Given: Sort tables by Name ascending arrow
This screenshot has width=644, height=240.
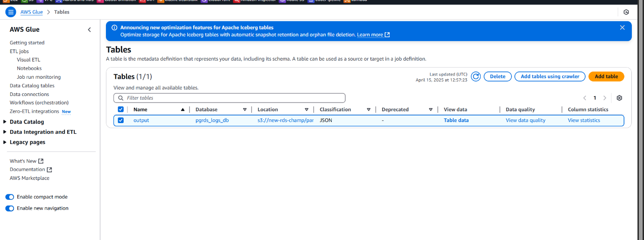Looking at the screenshot, I should click(182, 110).
